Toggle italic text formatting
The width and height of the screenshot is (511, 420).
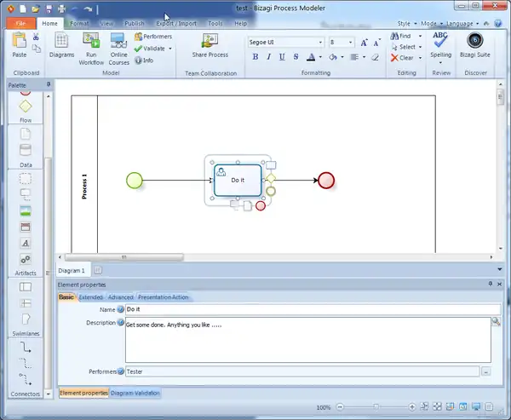point(268,57)
